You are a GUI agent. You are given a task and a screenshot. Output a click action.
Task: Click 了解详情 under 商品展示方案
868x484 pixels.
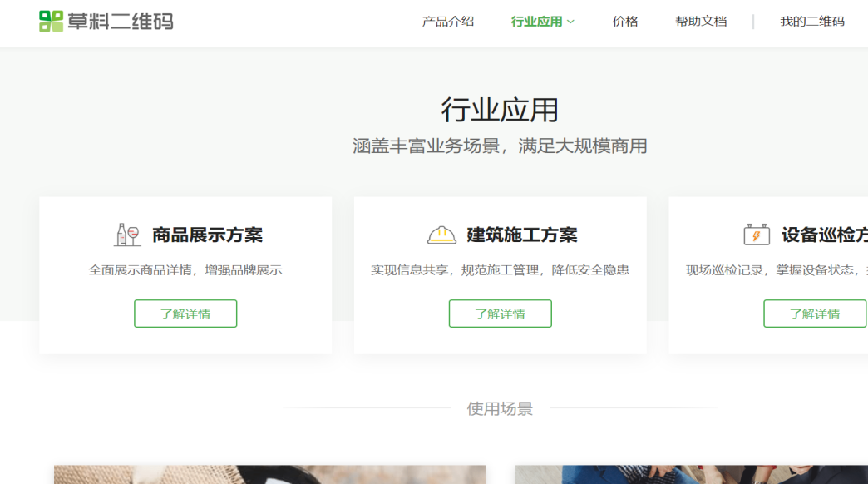[x=185, y=314]
